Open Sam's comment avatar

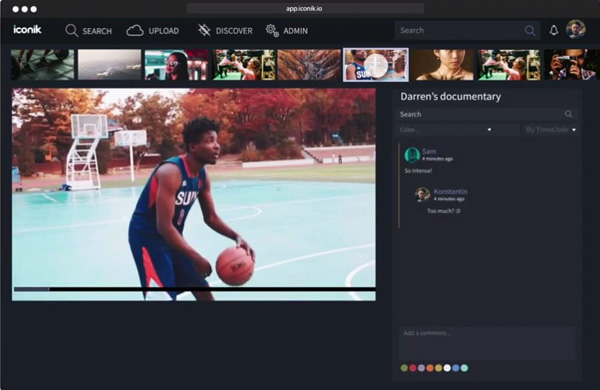click(x=412, y=155)
